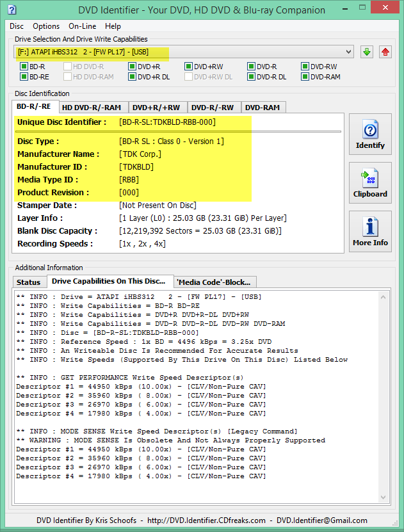This screenshot has width=404, height=532.
Task: Click the greyed DVD+RW DL checkbox
Action: click(x=188, y=77)
